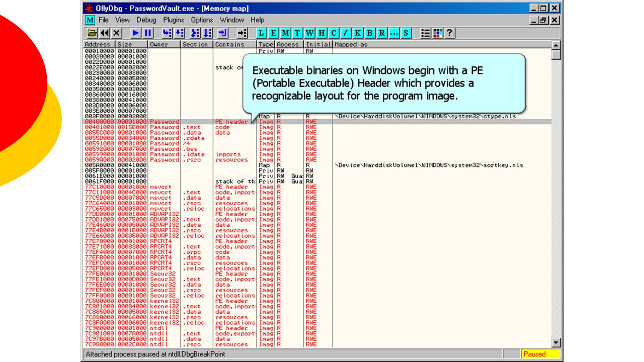Select msvcrt .text row at 77C11000
The height and width of the screenshot is (362, 644).
tap(317, 192)
